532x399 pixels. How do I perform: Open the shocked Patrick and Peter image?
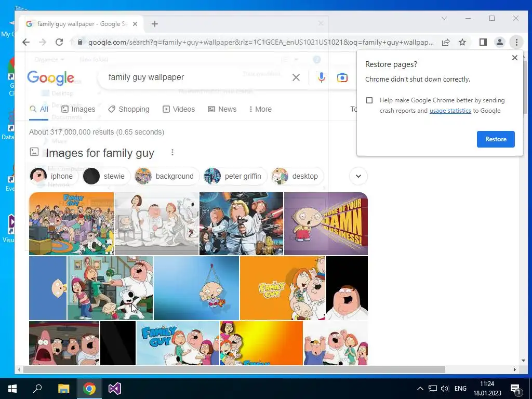click(64, 343)
